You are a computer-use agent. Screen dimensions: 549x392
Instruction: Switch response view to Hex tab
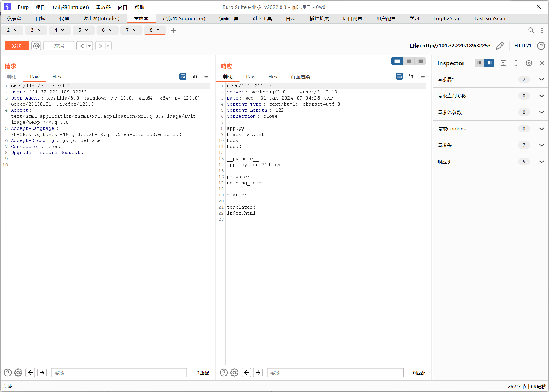tap(273, 77)
